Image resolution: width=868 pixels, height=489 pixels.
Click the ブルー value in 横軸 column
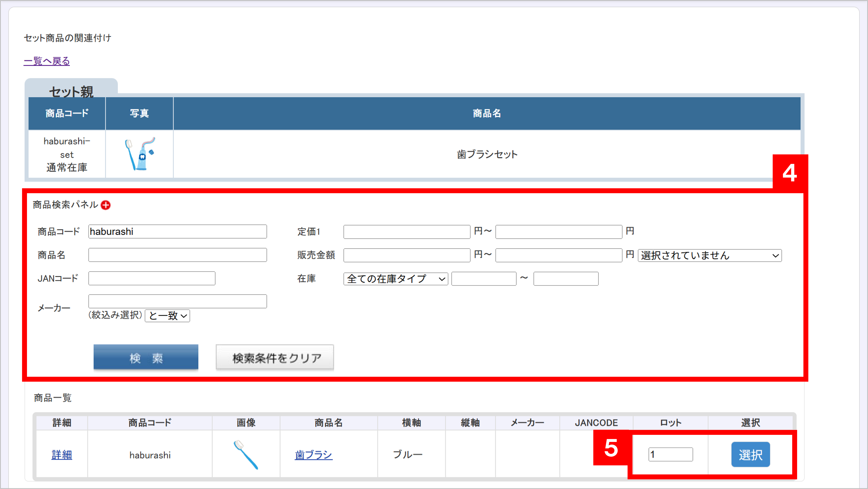point(407,454)
